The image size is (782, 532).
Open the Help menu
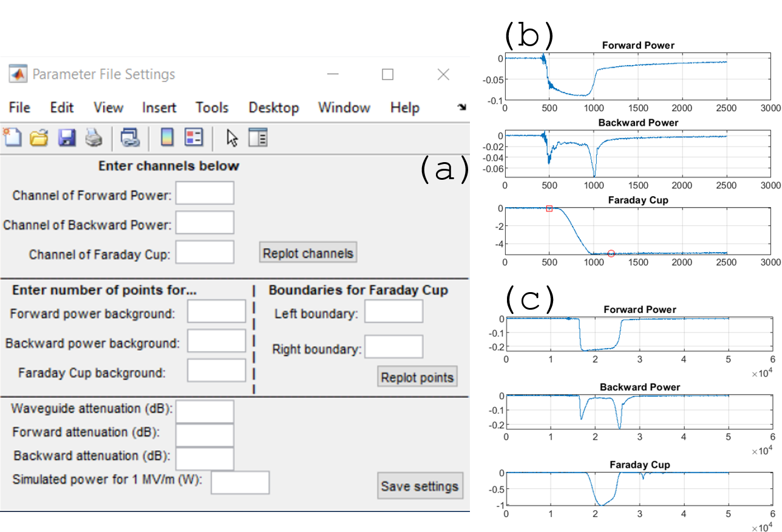tap(405, 107)
